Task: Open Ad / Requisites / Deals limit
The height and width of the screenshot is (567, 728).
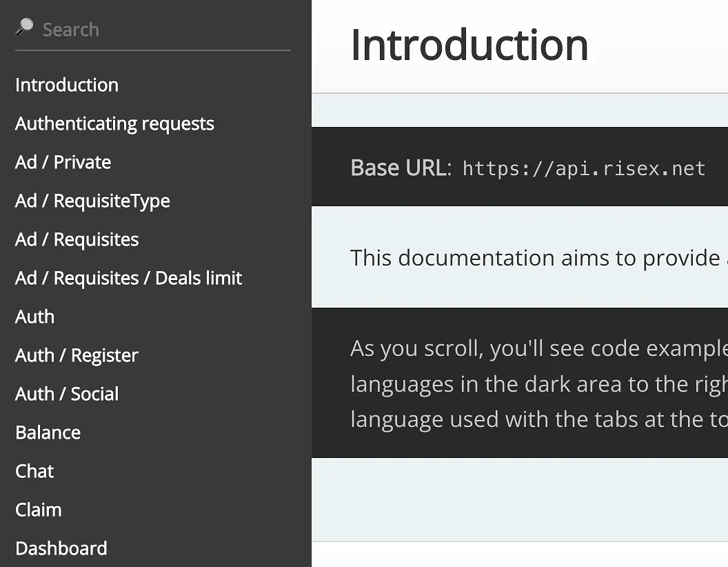Action: pyautogui.click(x=128, y=278)
